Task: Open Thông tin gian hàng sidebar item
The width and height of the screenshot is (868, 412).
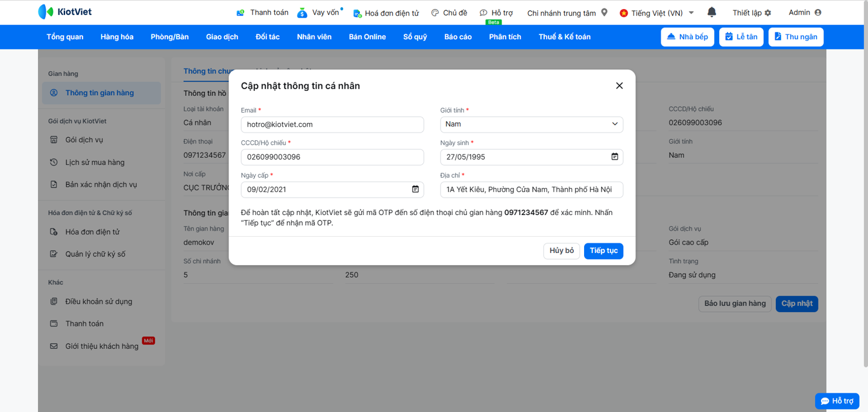Action: click(101, 93)
